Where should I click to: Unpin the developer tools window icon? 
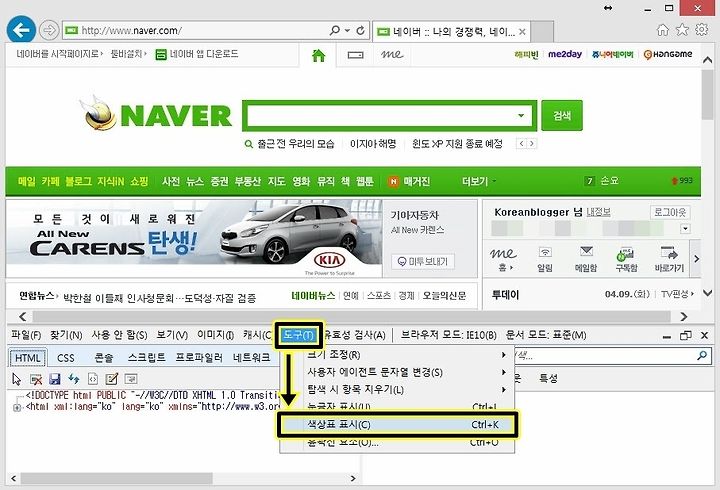[686, 335]
